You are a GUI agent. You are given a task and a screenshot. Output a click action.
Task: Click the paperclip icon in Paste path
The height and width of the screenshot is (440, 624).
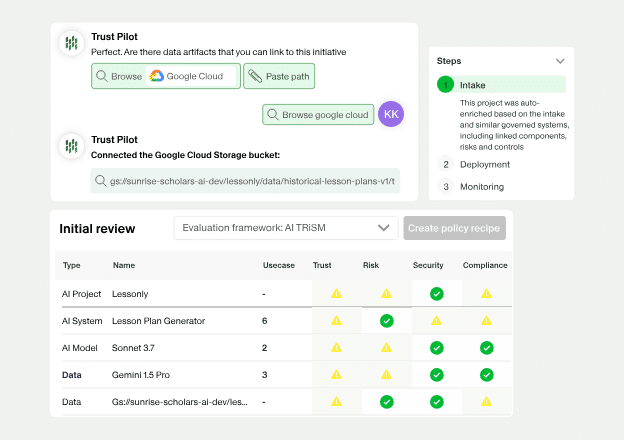255,76
